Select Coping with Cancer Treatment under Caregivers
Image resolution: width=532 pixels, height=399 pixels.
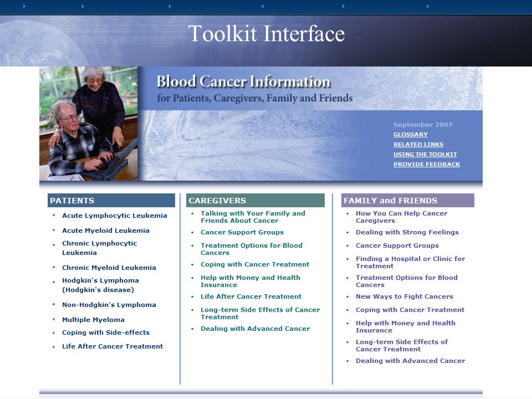[255, 264]
